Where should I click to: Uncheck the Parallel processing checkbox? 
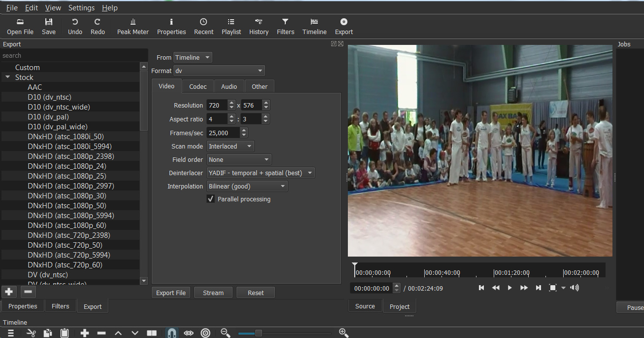[x=211, y=199]
